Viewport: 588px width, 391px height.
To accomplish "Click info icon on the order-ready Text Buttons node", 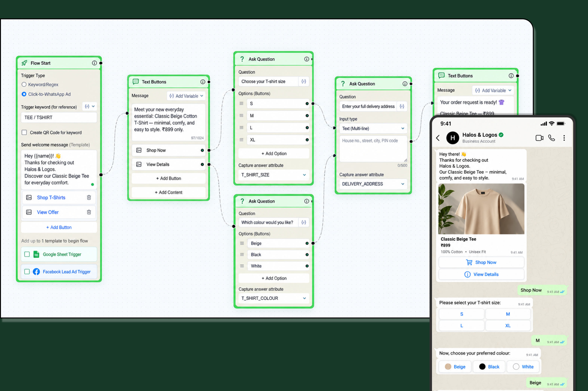I will click(x=511, y=76).
